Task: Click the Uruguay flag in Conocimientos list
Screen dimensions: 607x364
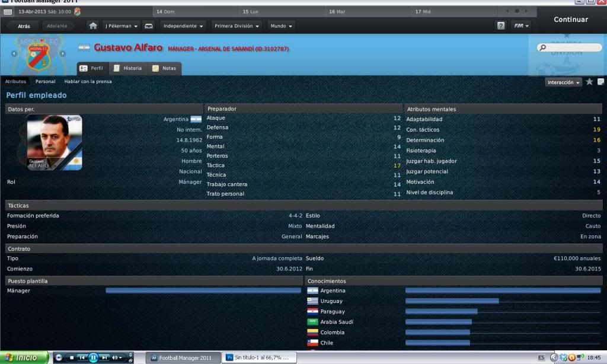Action: tap(312, 301)
